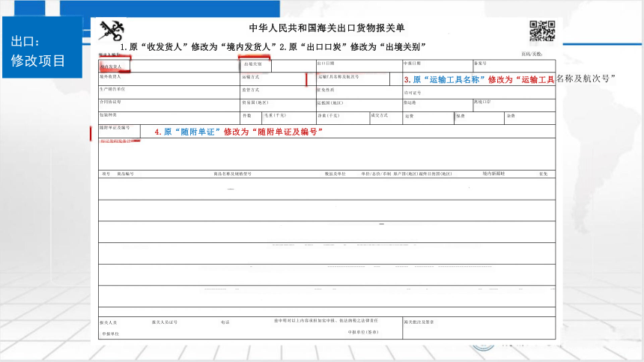Click the '生产销售单位' field
Viewport: 644px width, 362px height.
pyautogui.click(x=168, y=92)
